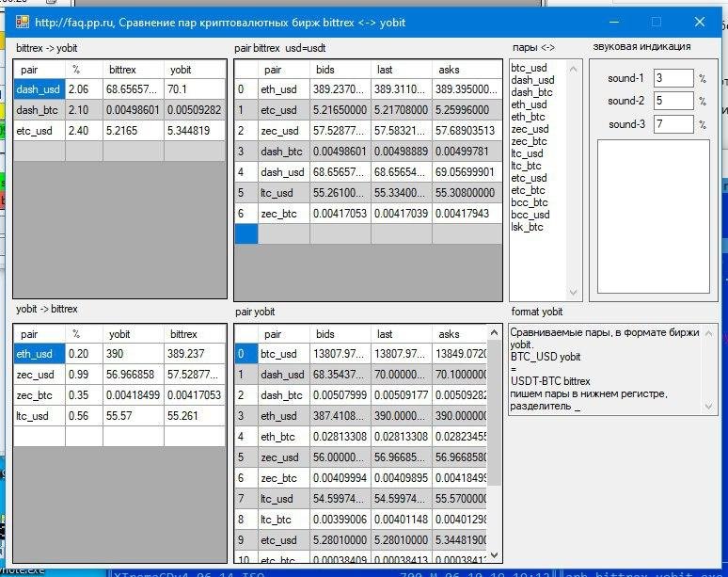
Task: Select etc_usd in the pairs list
Action: (x=529, y=178)
